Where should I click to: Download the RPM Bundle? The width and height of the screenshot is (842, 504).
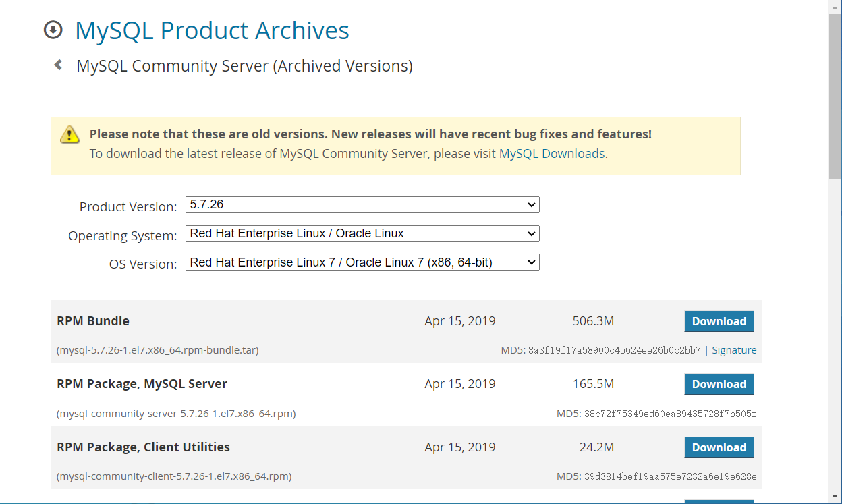click(x=719, y=321)
